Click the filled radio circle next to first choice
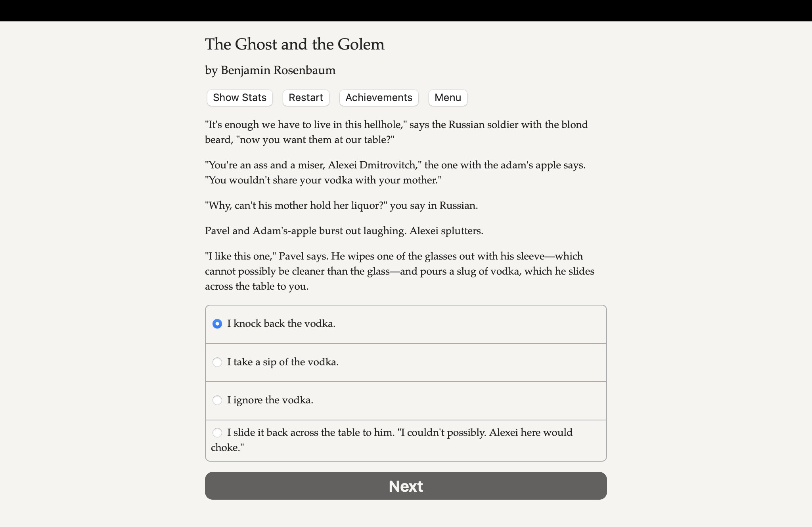 point(217,324)
